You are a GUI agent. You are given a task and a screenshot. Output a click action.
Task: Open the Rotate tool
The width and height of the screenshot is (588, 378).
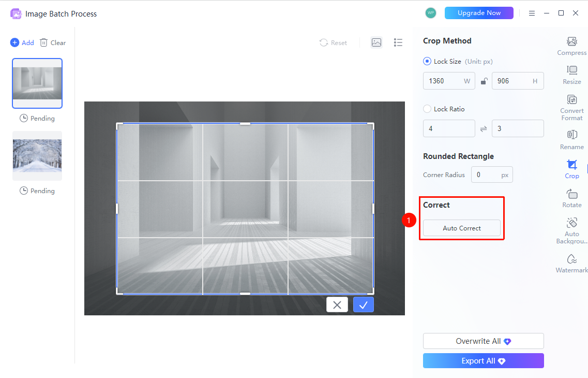(x=571, y=198)
